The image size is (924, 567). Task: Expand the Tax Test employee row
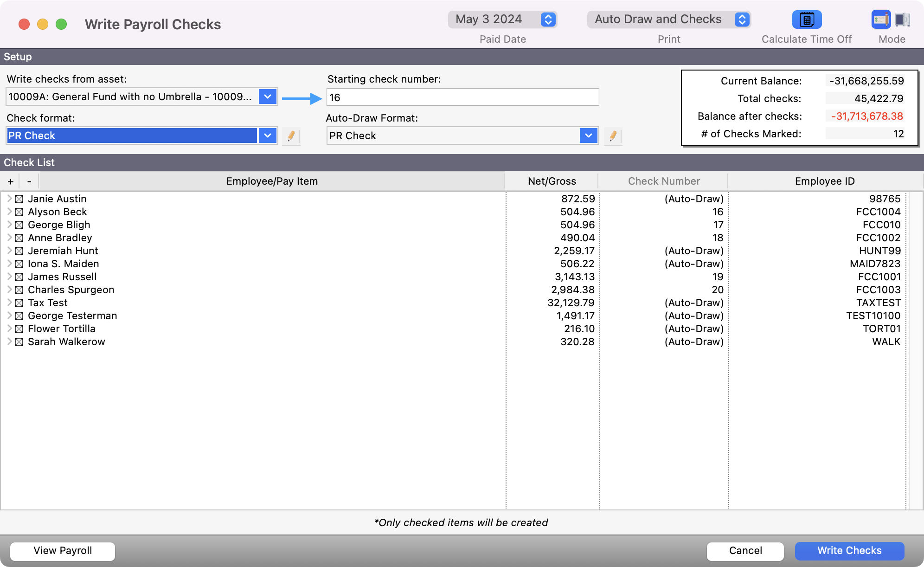[9, 303]
